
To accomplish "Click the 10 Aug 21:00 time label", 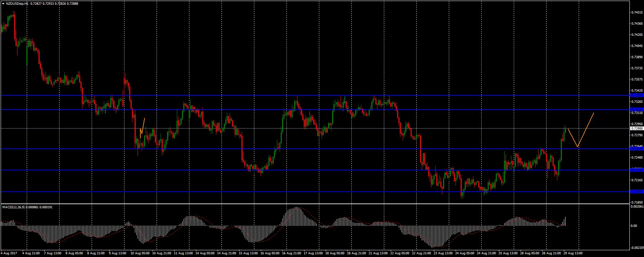I will tap(162, 253).
